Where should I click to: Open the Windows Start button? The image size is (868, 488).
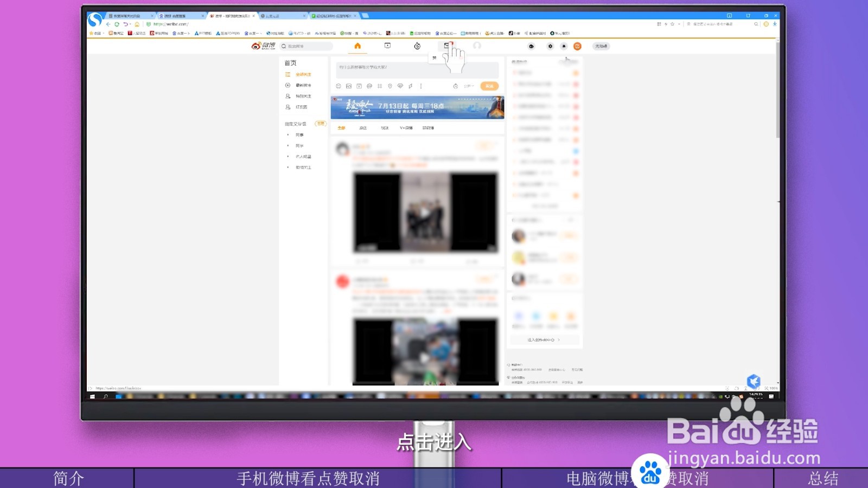click(x=92, y=397)
